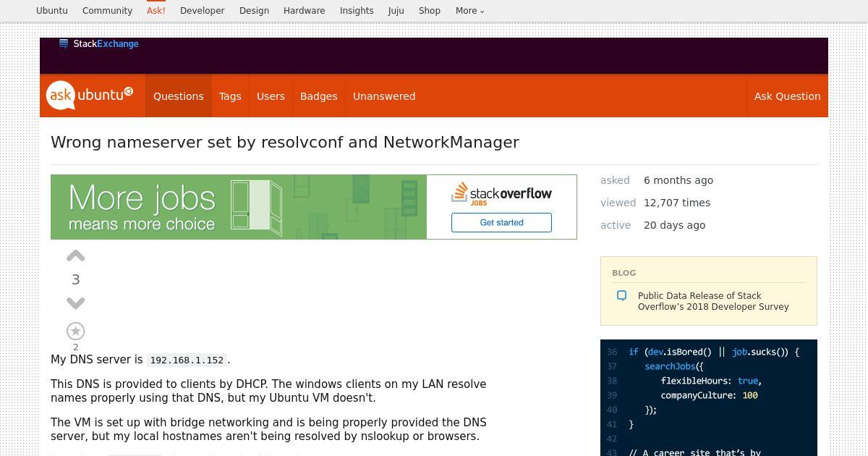Downvote the question with the down arrow

[75, 303]
